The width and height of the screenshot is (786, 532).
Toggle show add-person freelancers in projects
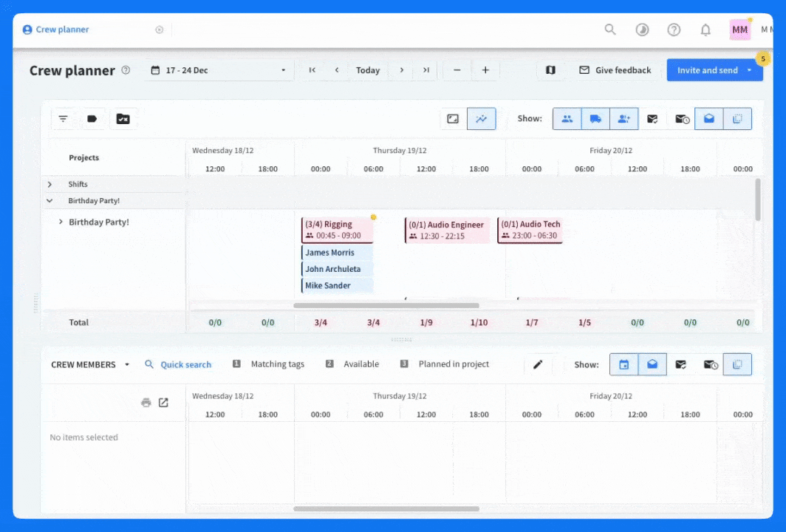[624, 119]
